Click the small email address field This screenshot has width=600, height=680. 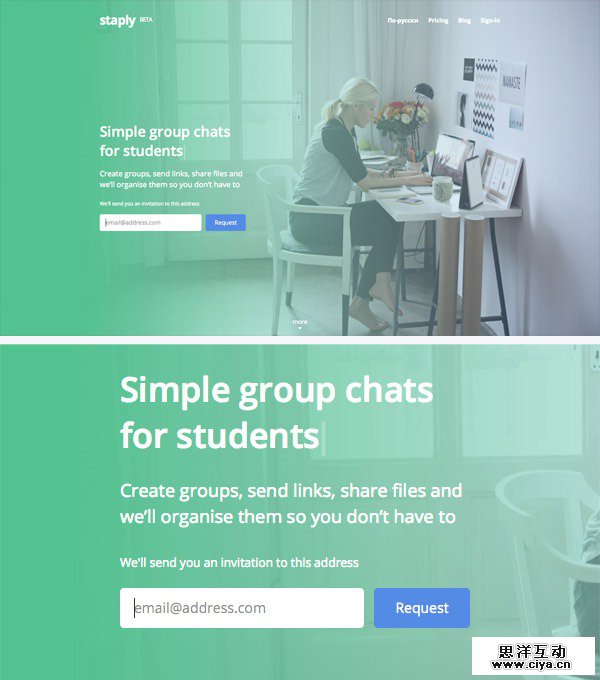(150, 222)
